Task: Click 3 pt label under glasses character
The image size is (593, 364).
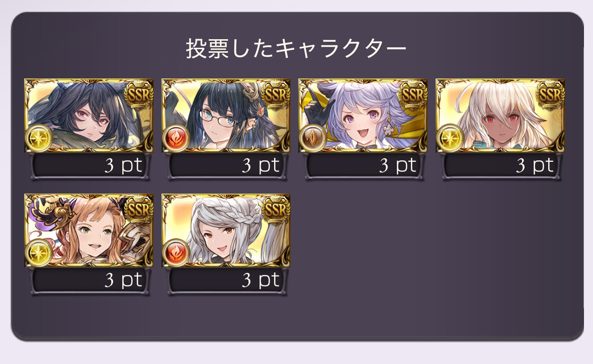Action: [x=261, y=165]
